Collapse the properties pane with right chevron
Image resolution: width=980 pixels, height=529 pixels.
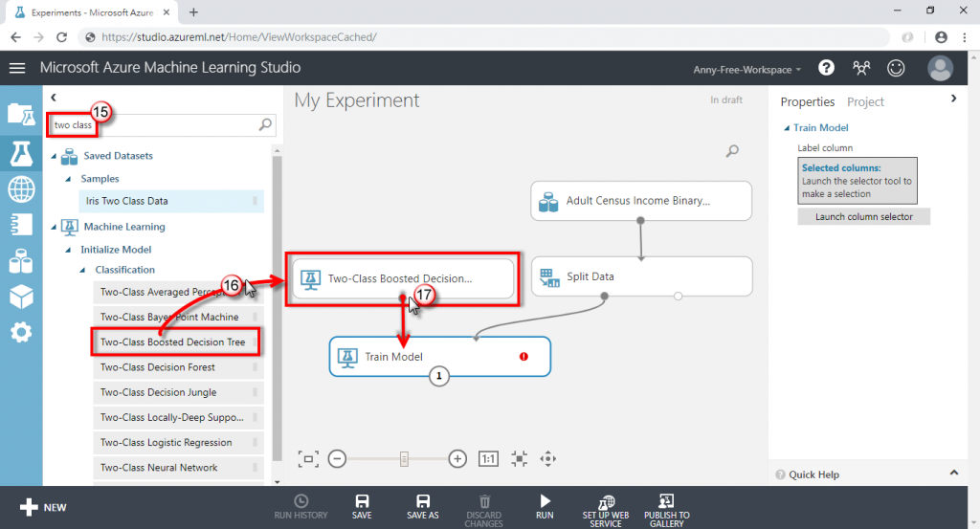(954, 99)
